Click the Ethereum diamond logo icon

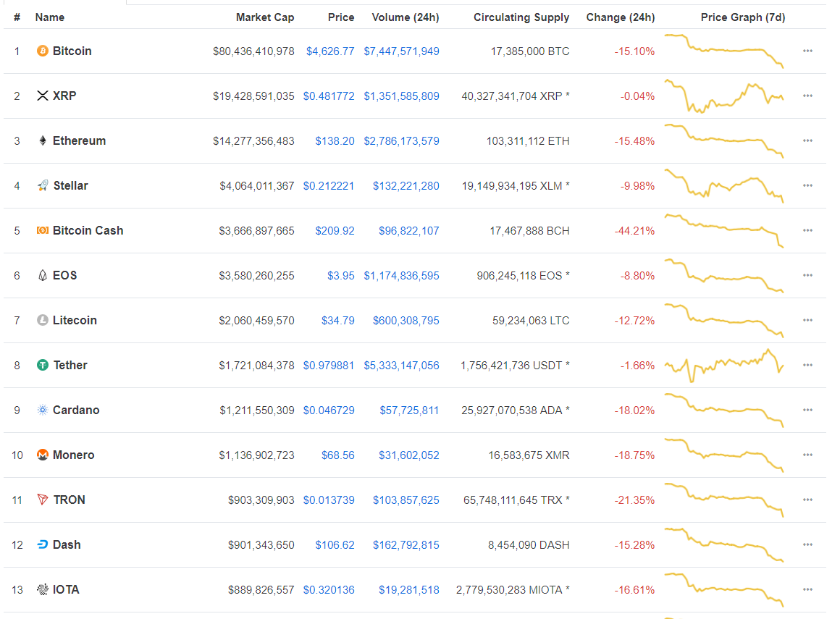pos(43,141)
